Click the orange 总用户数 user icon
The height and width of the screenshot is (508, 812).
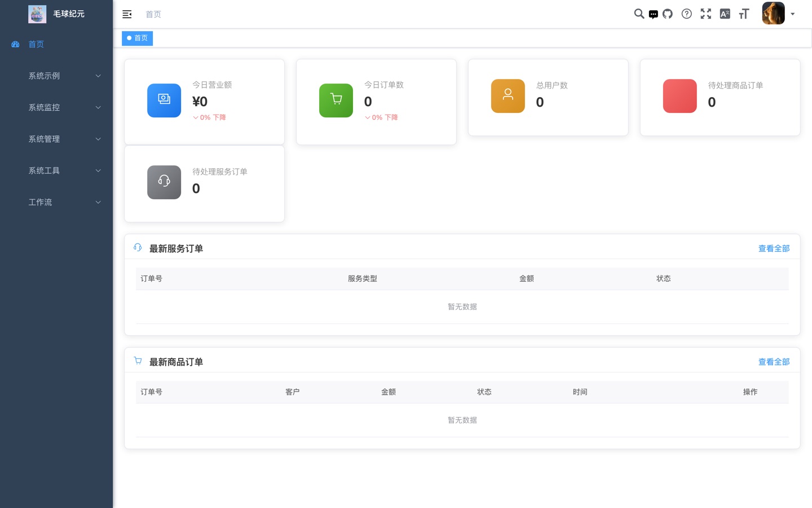[x=508, y=96]
